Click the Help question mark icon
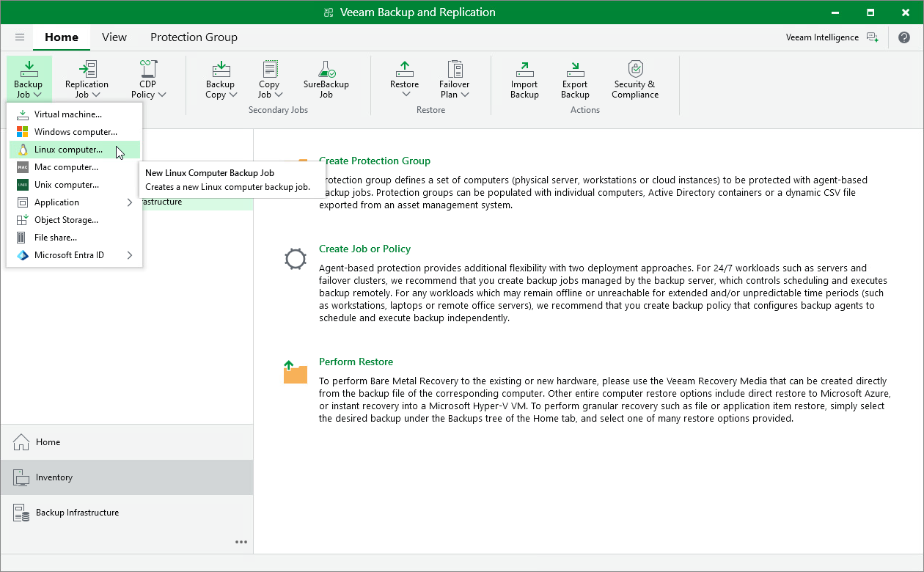The width and height of the screenshot is (924, 572). (904, 37)
